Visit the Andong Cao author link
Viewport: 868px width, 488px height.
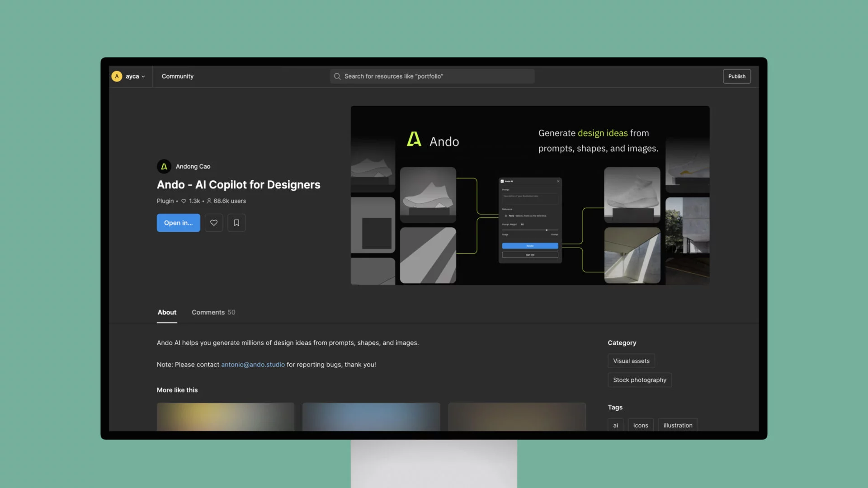(193, 166)
